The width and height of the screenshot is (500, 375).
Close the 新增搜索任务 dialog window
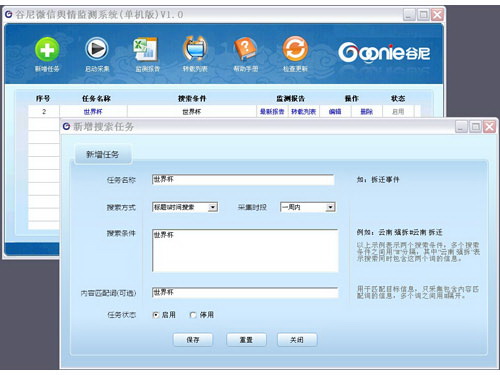[489, 127]
